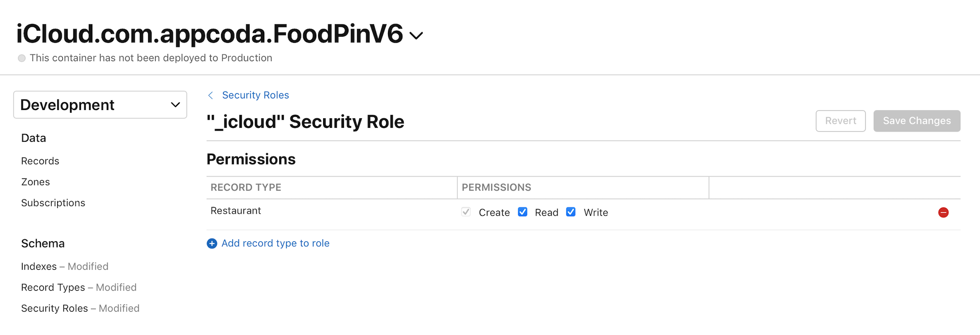Image resolution: width=980 pixels, height=335 pixels.
Task: Select the Restaurant row in the permissions table
Action: coord(236,211)
